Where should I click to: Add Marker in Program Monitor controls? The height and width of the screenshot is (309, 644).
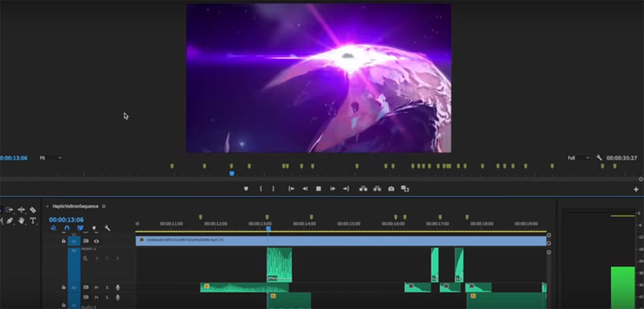click(x=246, y=189)
